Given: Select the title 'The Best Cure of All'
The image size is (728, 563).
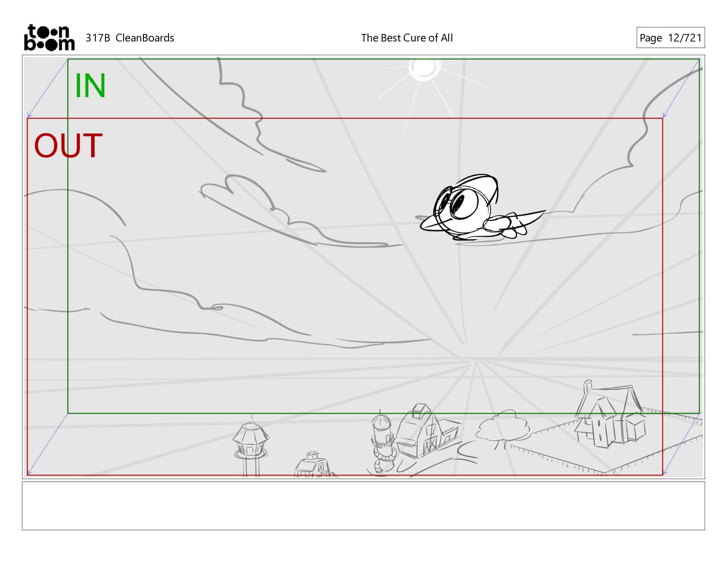Looking at the screenshot, I should coord(407,38).
